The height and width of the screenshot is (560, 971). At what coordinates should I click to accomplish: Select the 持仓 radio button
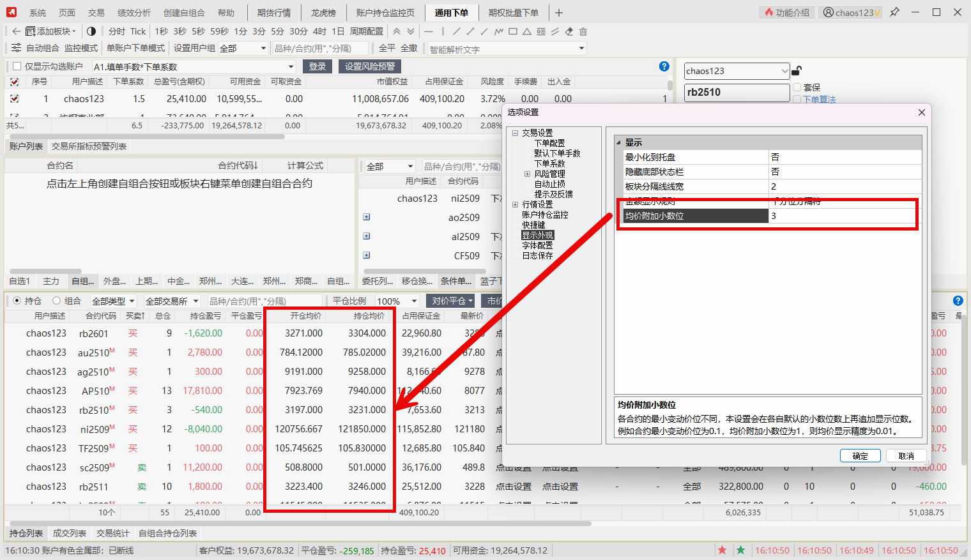(x=17, y=301)
